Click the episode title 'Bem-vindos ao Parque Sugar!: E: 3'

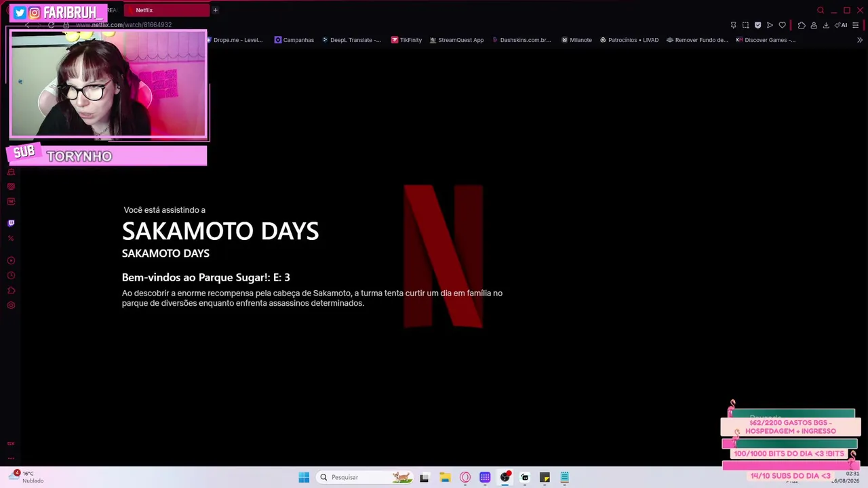206,277
